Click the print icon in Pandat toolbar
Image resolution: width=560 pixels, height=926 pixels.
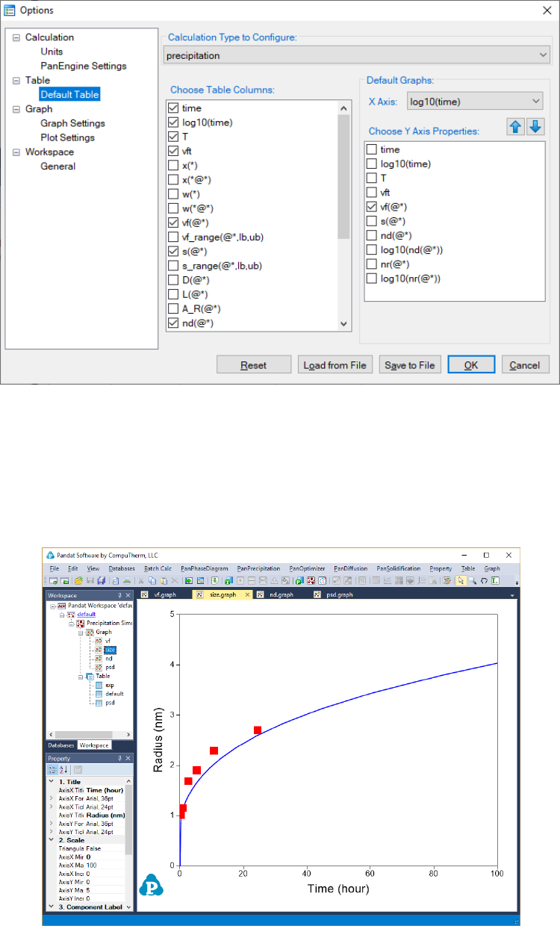(127, 580)
